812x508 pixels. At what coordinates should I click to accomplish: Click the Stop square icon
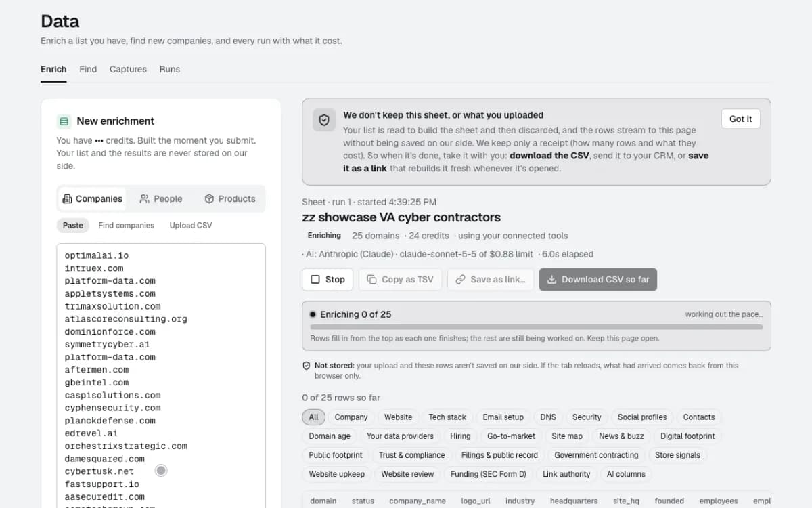coord(315,279)
